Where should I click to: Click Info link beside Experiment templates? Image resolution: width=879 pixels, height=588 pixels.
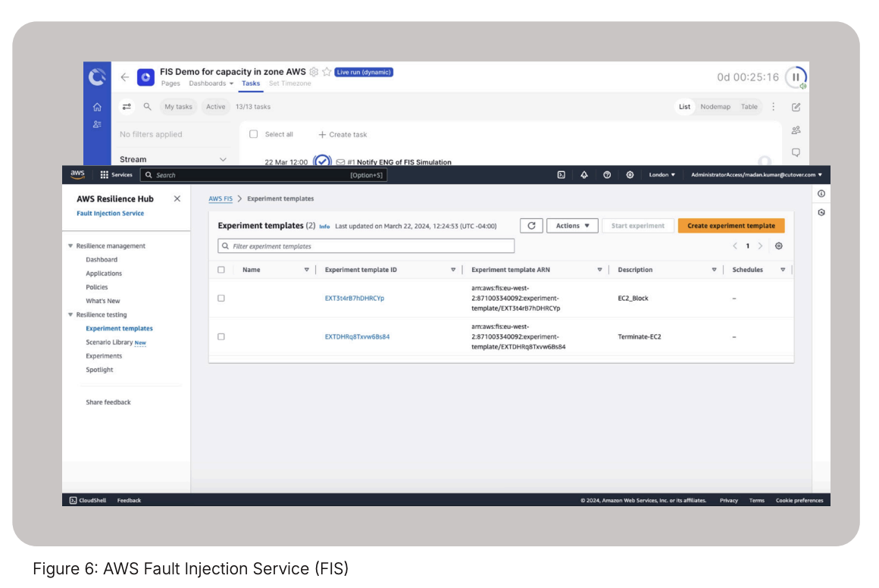324,227
